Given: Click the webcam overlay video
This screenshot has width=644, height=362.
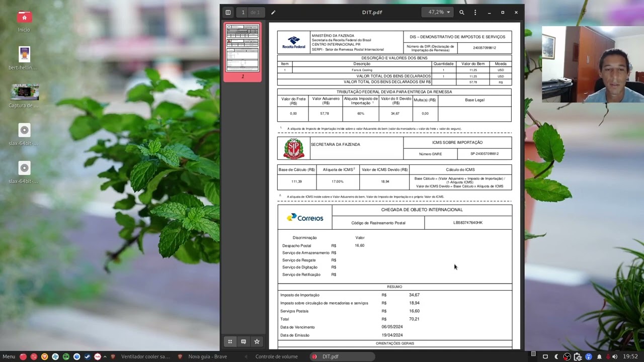Looking at the screenshot, I should click(x=593, y=64).
